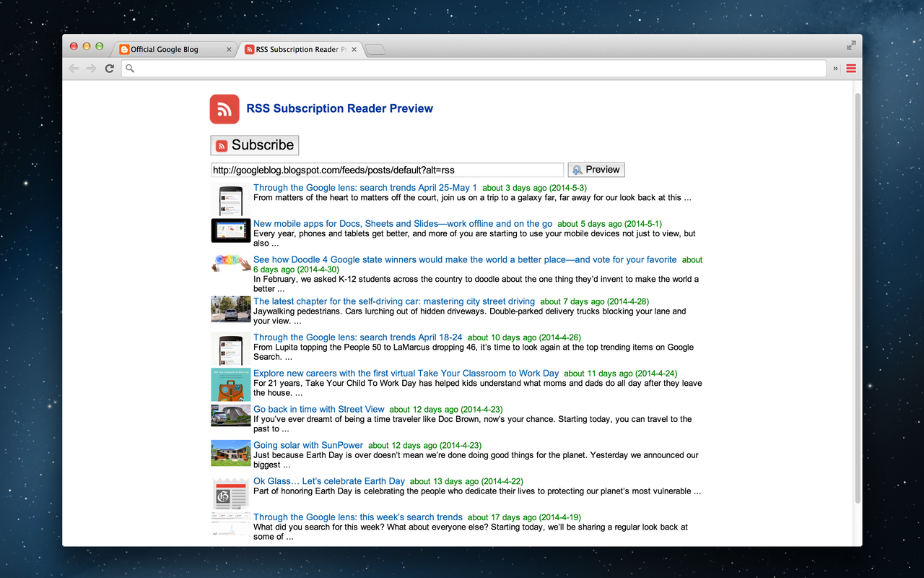Click "about 3 days ago (2014-5-3)" date text

click(534, 188)
